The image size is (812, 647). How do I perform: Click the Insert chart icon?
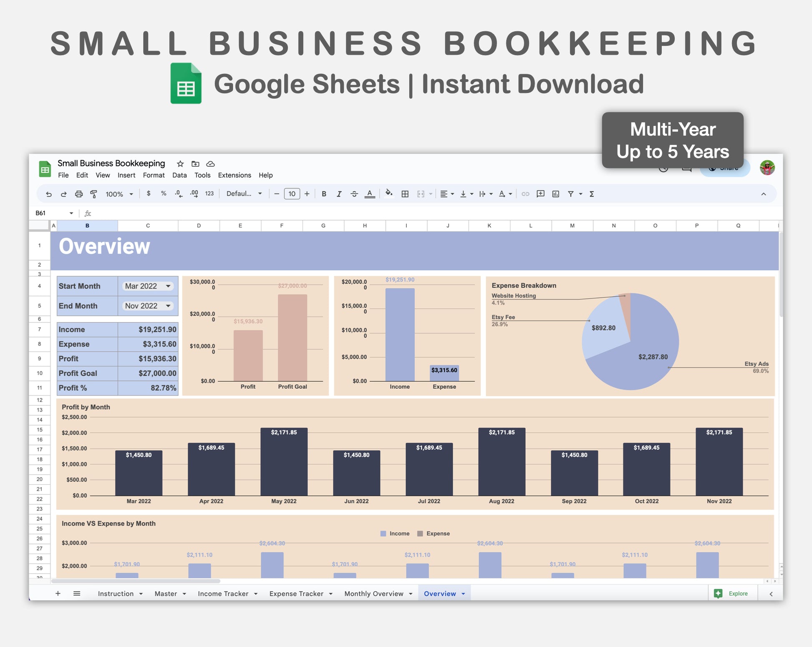click(555, 194)
